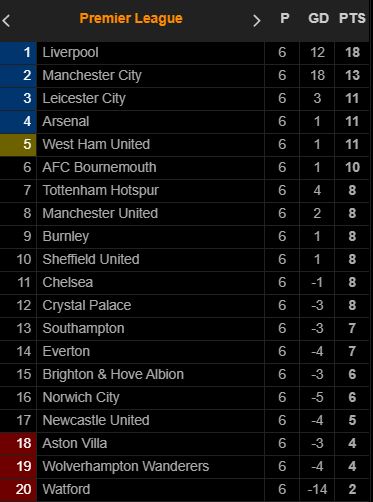Viewport: 373px width, 502px height.
Task: Open the Chelsea team row
Action: (184, 283)
